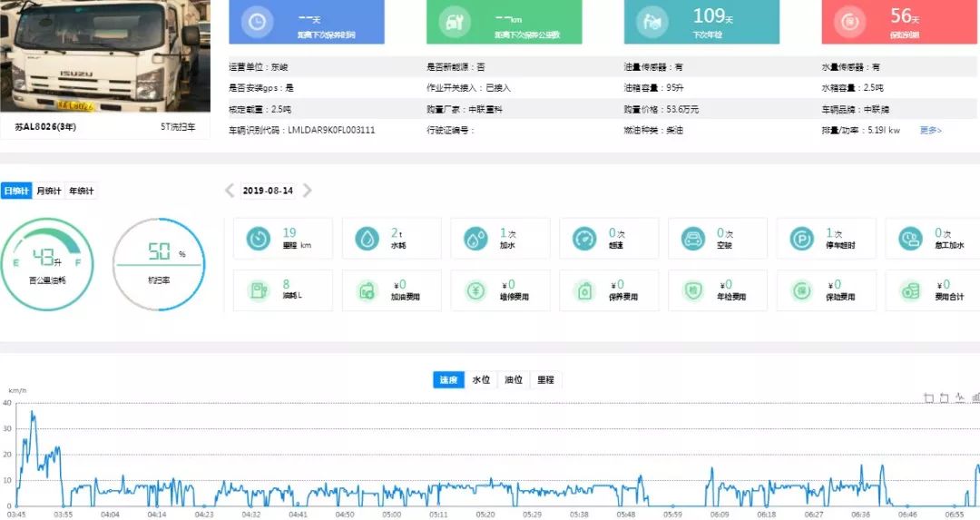
Task: Click the blue 距离下次保养时间 card
Action: 307,22
